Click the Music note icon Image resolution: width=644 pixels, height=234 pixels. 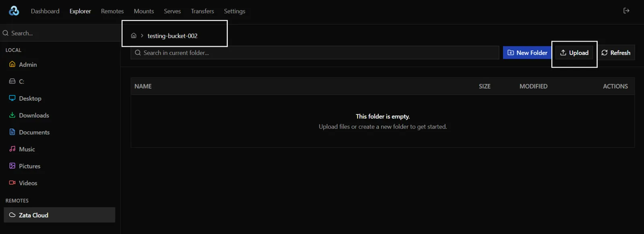click(12, 149)
